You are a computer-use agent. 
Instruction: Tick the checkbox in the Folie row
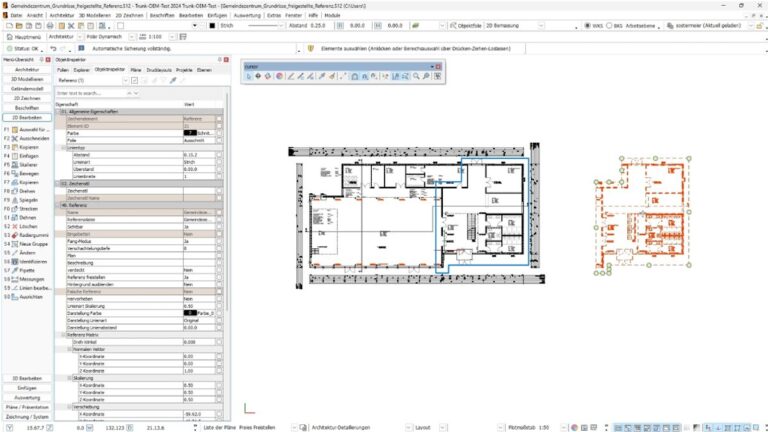pos(219,141)
